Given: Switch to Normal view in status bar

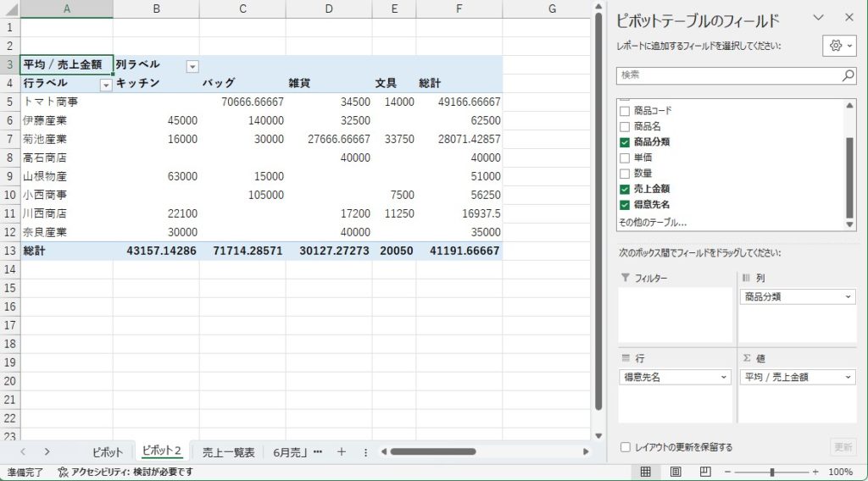Looking at the screenshot, I should pyautogui.click(x=645, y=472).
